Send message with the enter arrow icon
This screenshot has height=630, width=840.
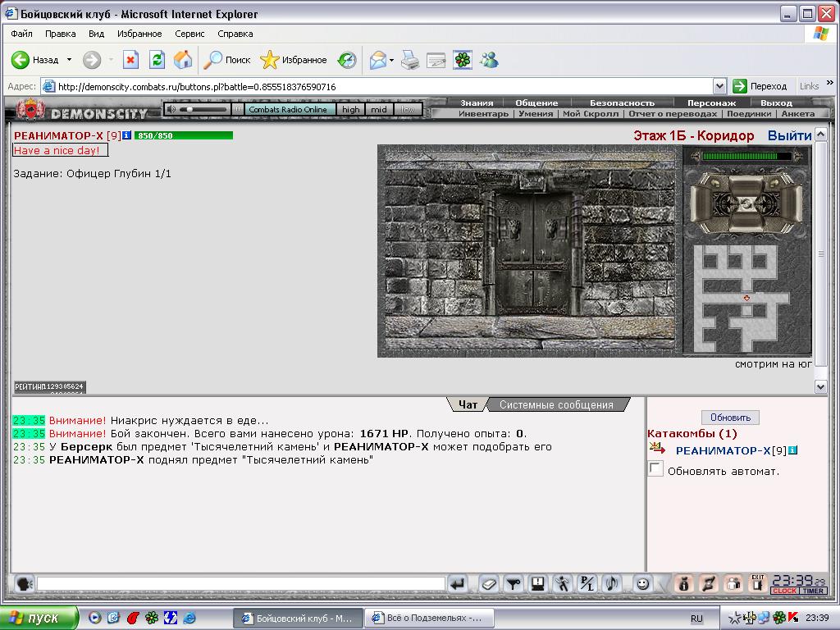458,583
